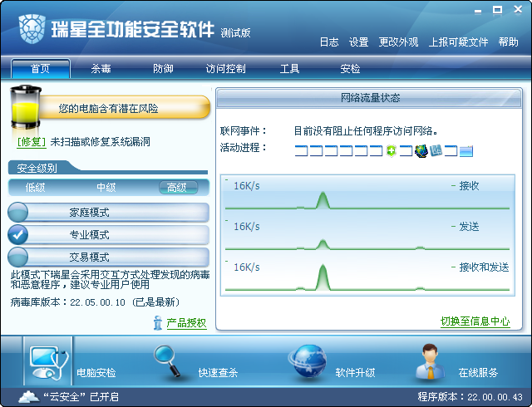The width and height of the screenshot is (532, 407).
Task: Click the quick scan magnifying glass icon
Action: click(x=168, y=360)
